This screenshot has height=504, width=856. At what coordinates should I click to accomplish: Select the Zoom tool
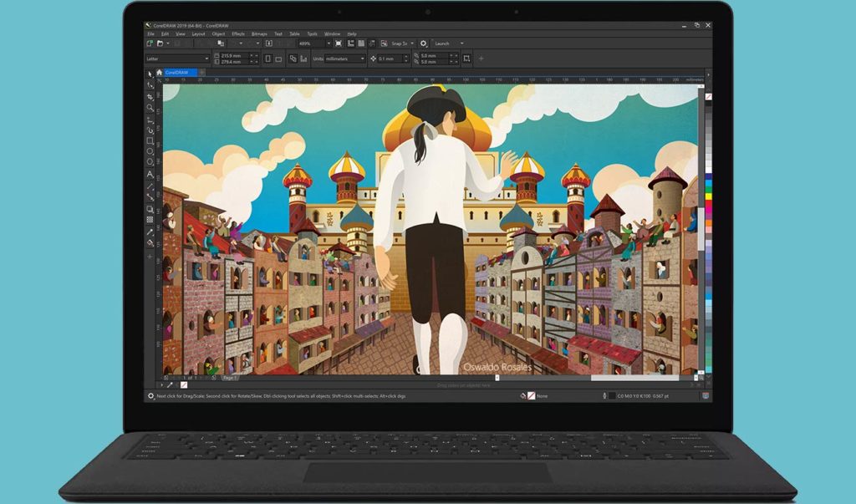coord(150,107)
